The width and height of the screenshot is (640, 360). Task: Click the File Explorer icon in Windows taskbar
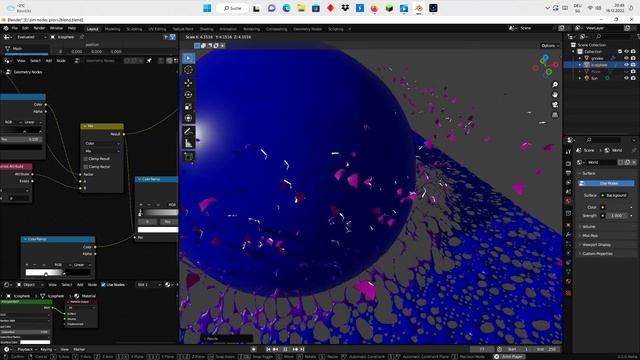pos(301,8)
